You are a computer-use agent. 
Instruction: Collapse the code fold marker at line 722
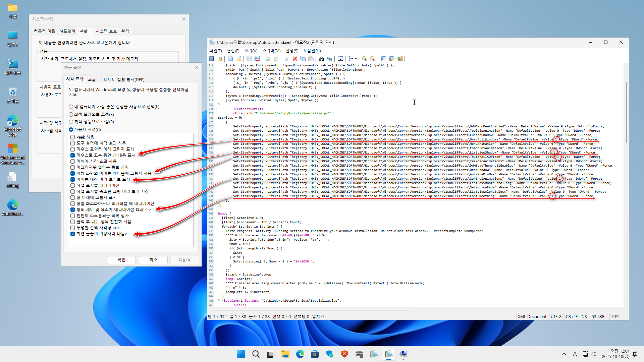(216, 113)
